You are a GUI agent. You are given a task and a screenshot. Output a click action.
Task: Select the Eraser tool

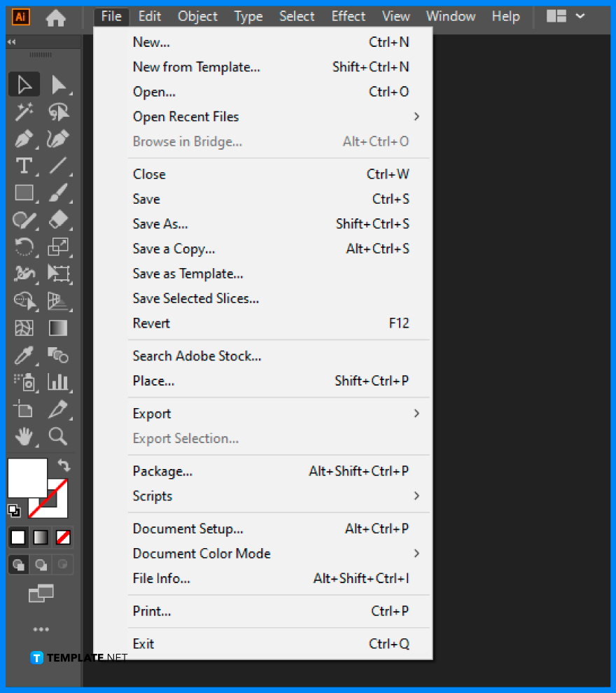click(59, 220)
